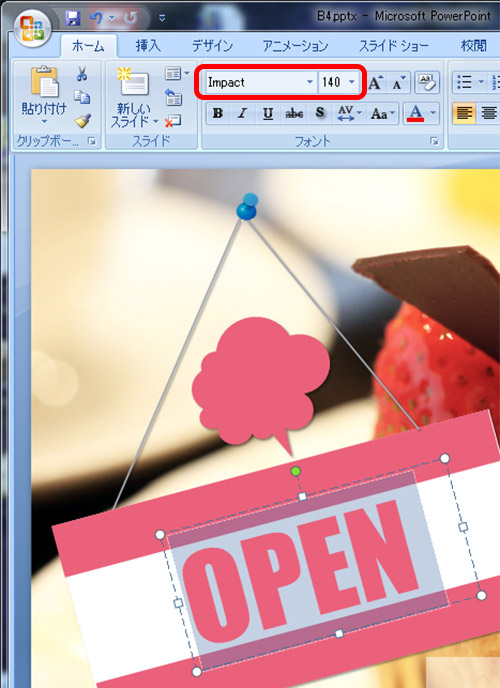Increase font size with large A icon
The image size is (500, 688).
376,82
